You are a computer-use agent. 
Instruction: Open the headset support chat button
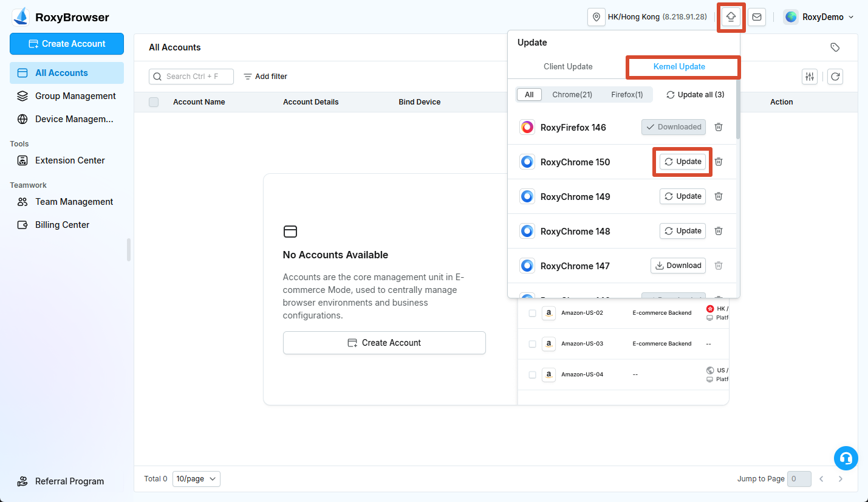[x=846, y=458]
